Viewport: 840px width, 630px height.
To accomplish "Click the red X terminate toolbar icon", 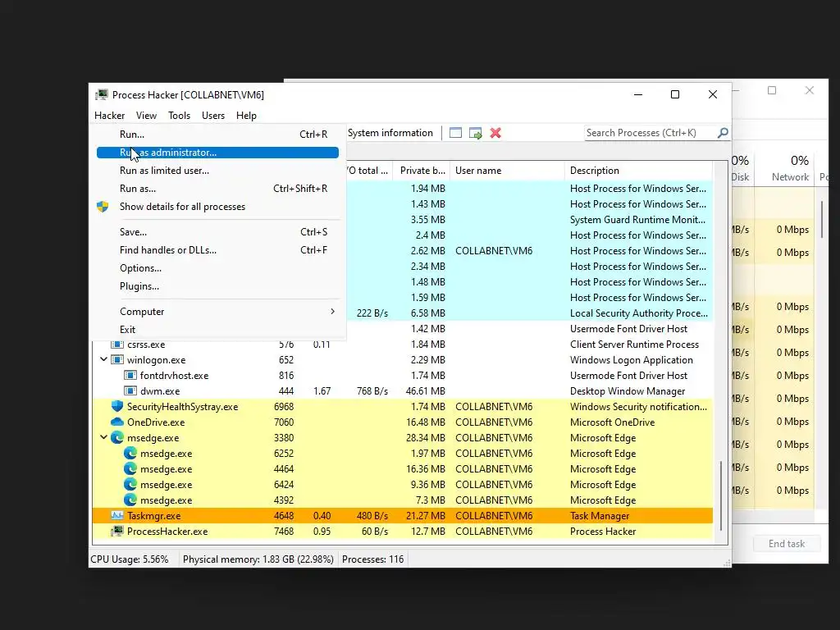I will (x=495, y=133).
